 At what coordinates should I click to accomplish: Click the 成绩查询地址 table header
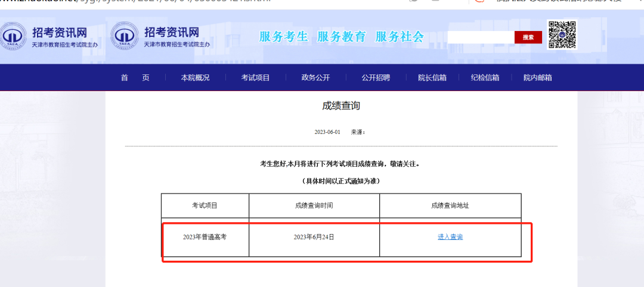(450, 205)
